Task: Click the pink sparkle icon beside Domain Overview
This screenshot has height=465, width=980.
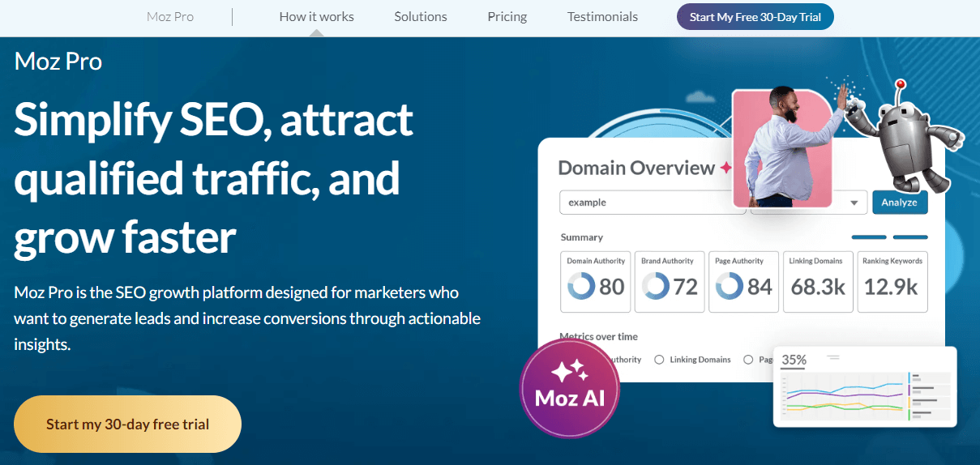Action: coord(725,168)
